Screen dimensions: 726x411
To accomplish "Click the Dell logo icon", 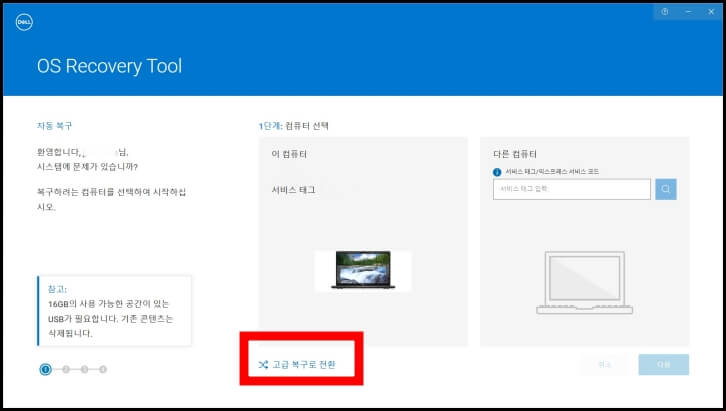I will point(24,22).
